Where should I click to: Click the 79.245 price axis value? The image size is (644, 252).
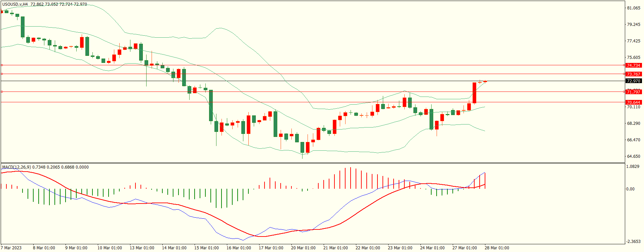point(634,25)
